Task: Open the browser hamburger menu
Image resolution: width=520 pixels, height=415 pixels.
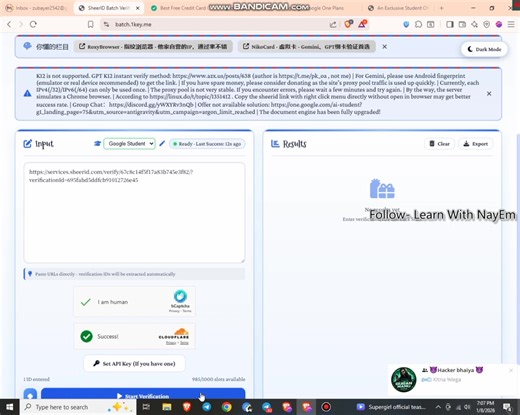Action: tap(511, 24)
